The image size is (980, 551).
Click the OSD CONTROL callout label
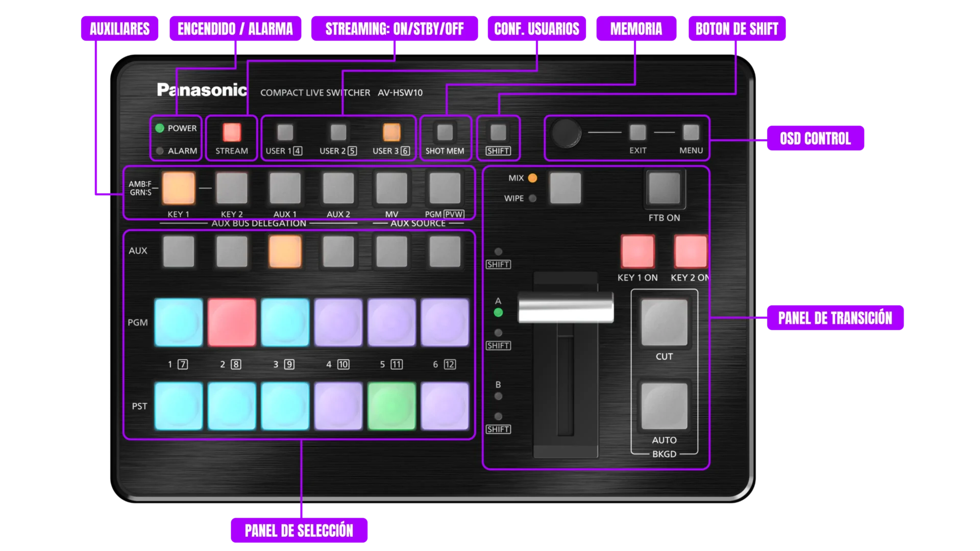pyautogui.click(x=816, y=138)
